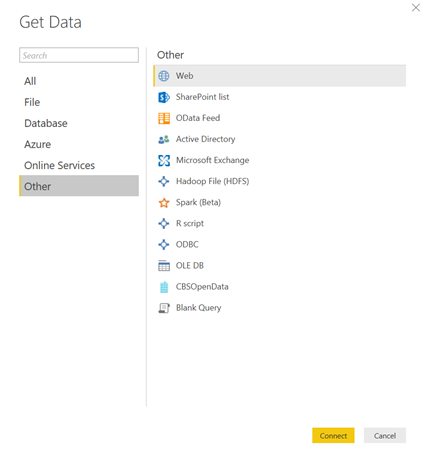Choose the Blank Query scroll icon
The height and width of the screenshot is (459, 423).
click(164, 308)
